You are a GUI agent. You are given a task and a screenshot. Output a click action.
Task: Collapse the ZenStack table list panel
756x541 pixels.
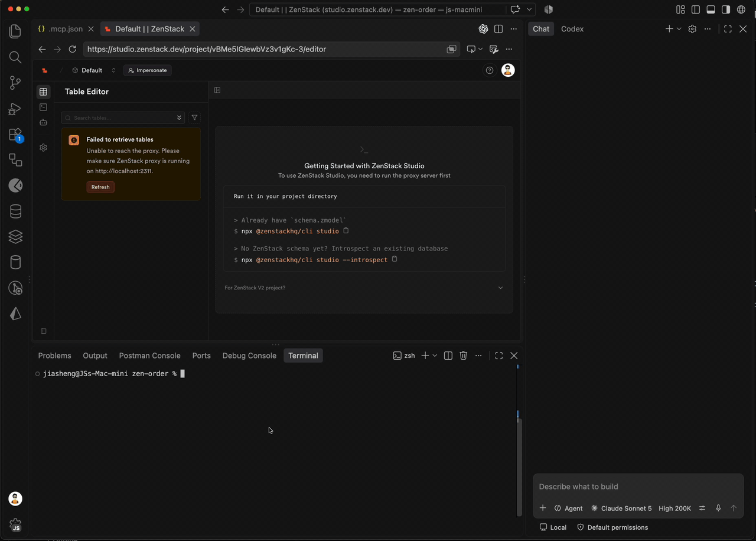(x=217, y=90)
